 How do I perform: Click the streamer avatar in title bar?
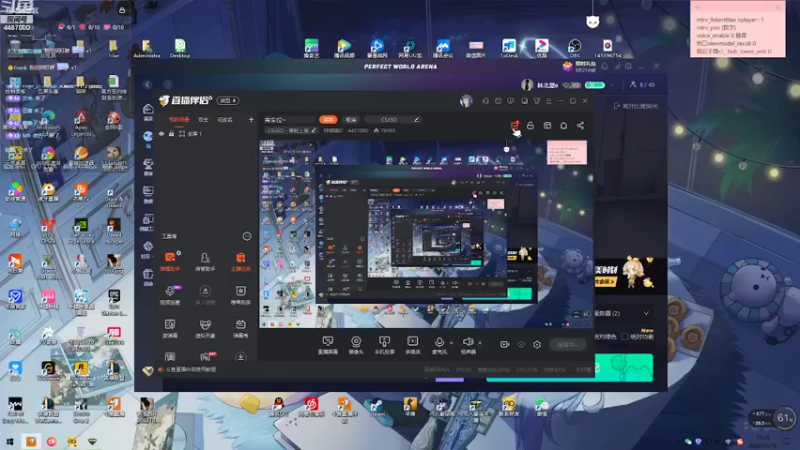coord(466,101)
